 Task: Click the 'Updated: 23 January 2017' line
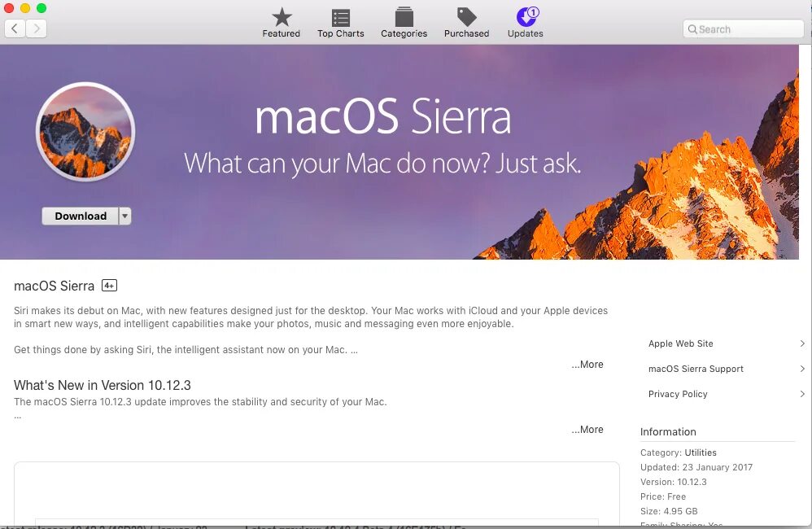coord(696,467)
